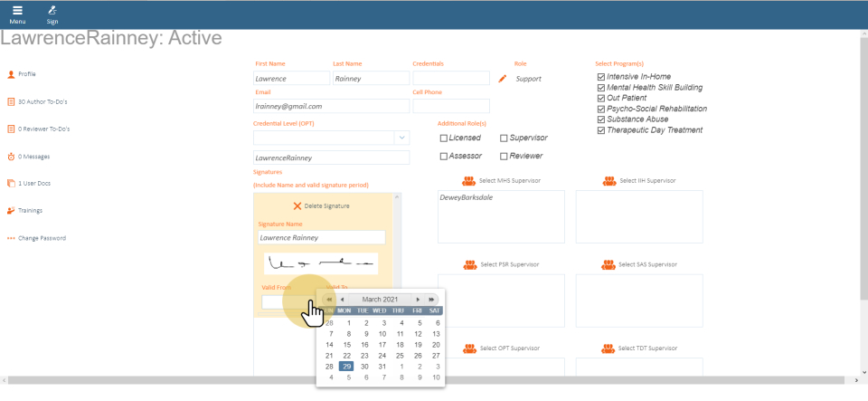This screenshot has height=401, width=868.
Task: Expand the Credential Level dropdown
Action: [401, 138]
